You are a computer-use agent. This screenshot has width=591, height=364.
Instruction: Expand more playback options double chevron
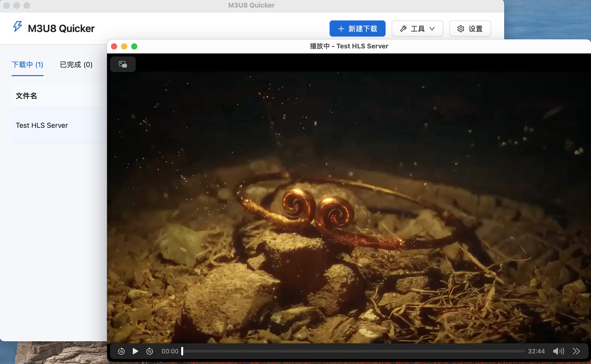coord(576,351)
